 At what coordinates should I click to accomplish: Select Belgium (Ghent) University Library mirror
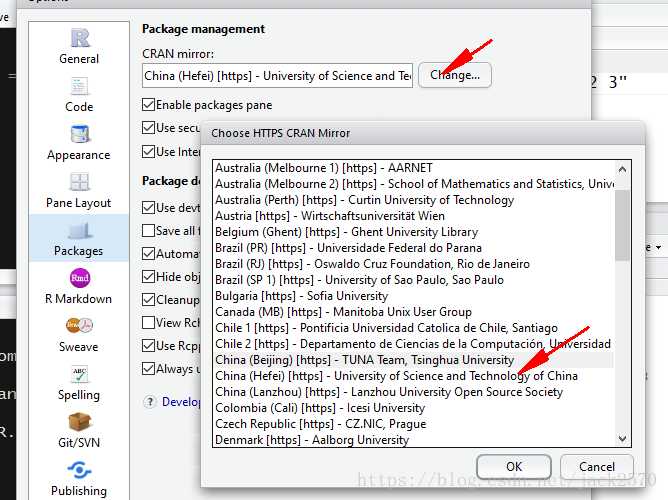[414, 232]
